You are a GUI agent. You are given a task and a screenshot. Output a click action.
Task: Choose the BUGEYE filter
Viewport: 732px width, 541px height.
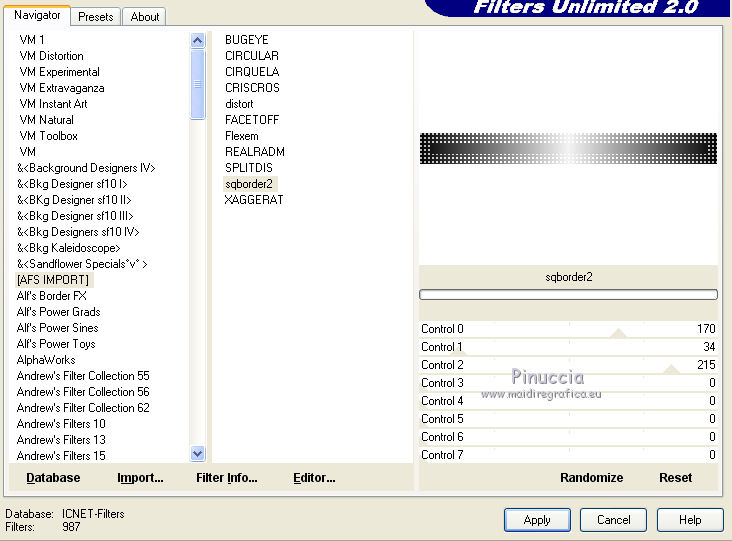[246, 40]
